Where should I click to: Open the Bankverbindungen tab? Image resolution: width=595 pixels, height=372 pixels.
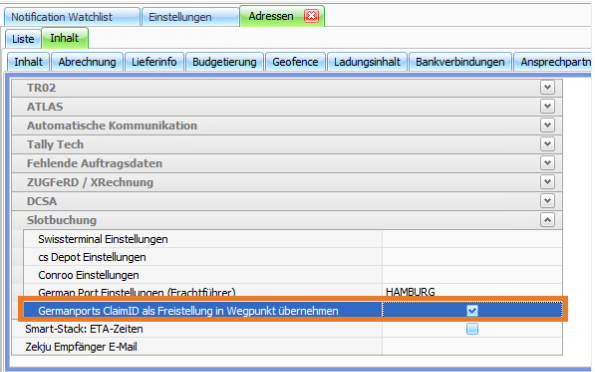tap(460, 62)
